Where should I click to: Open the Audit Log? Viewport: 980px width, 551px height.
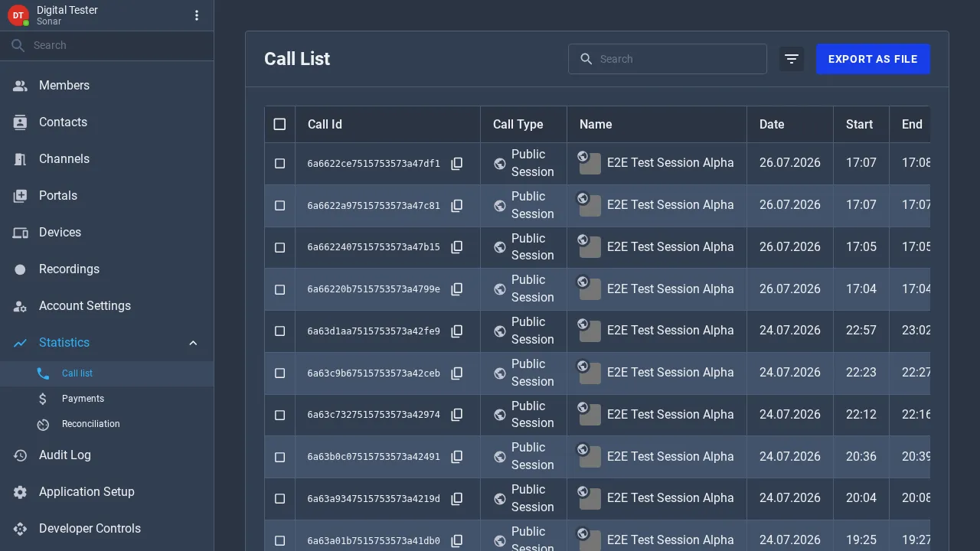click(x=107, y=455)
